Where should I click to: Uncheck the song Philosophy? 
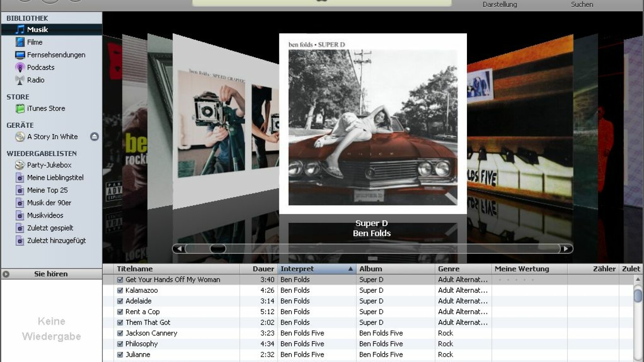pyautogui.click(x=120, y=343)
